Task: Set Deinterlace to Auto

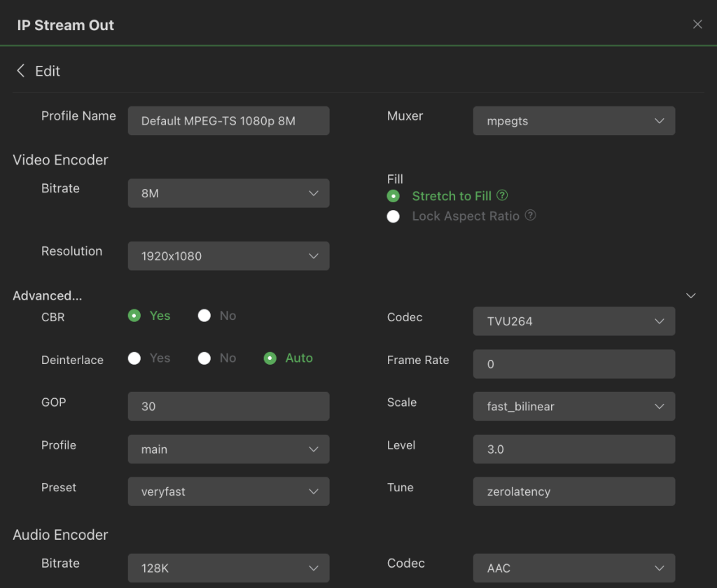Action: (270, 358)
